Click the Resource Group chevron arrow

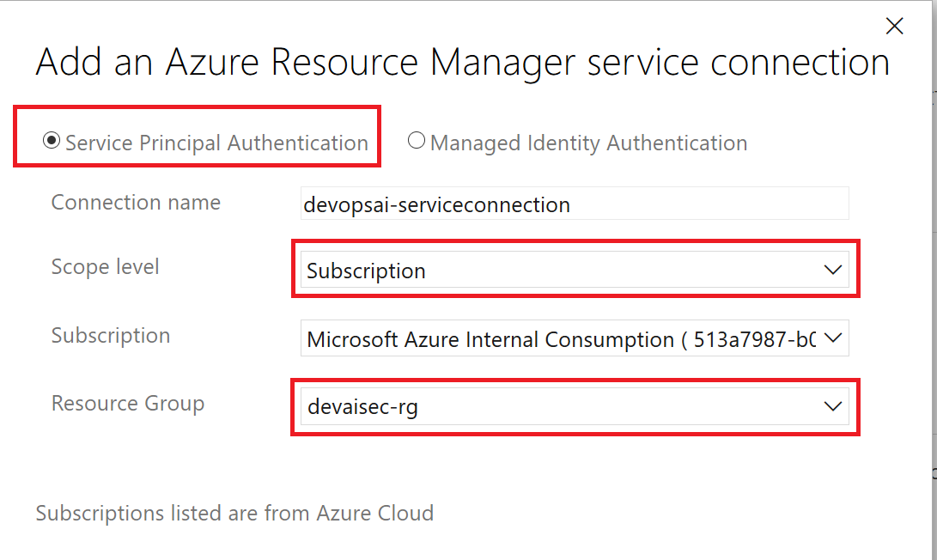(x=832, y=405)
